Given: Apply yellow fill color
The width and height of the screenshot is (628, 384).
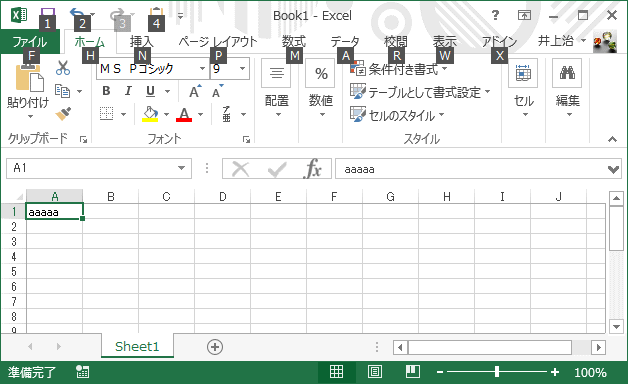Looking at the screenshot, I should pyautogui.click(x=150, y=114).
